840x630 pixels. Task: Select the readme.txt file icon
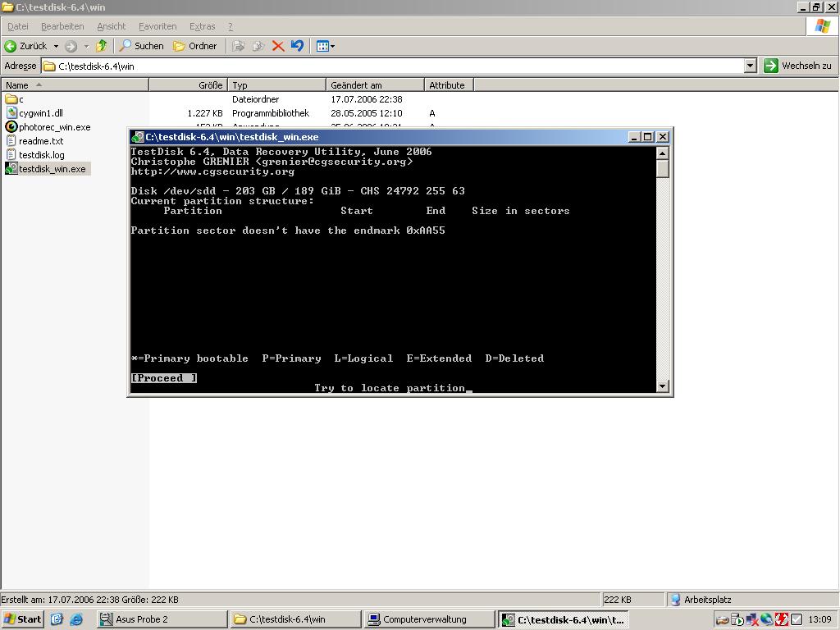pos(11,141)
